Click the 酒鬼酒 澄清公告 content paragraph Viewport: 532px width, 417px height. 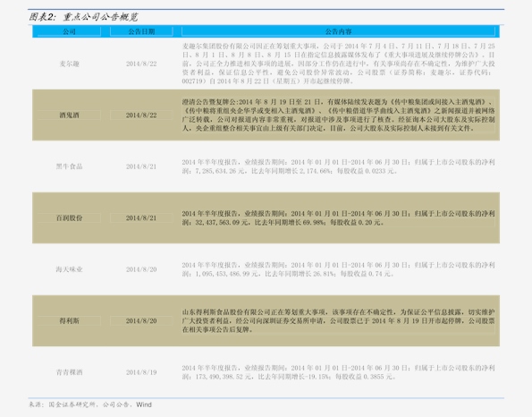tap(338, 115)
